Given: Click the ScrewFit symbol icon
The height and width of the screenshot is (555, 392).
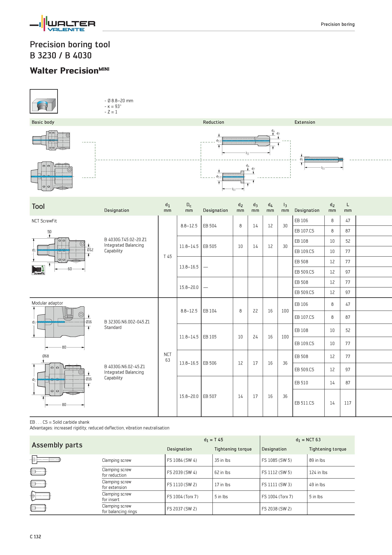Looking at the screenshot, I should coord(38,270).
